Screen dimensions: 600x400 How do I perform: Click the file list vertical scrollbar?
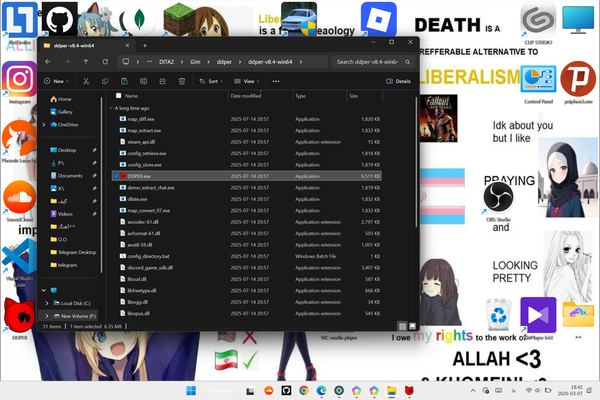click(x=416, y=162)
